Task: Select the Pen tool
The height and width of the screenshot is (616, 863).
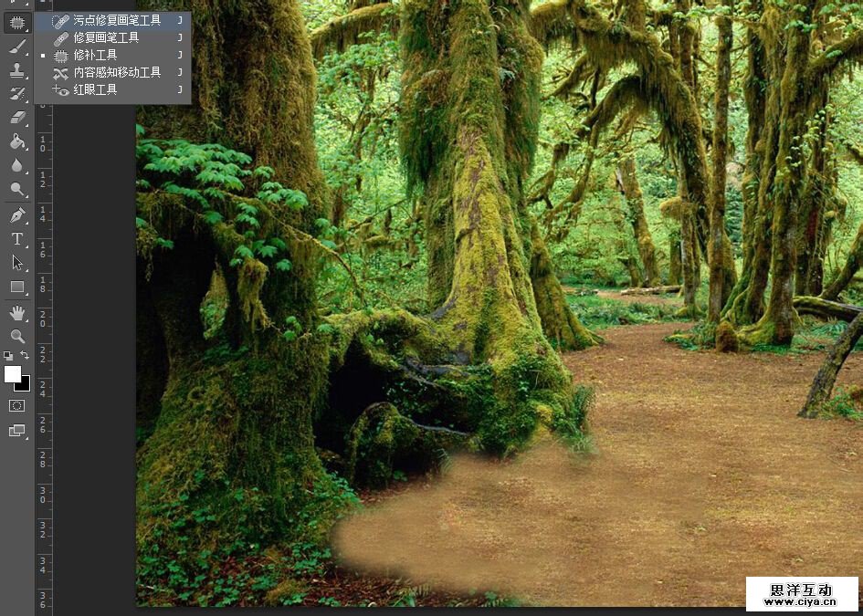Action: click(x=17, y=215)
